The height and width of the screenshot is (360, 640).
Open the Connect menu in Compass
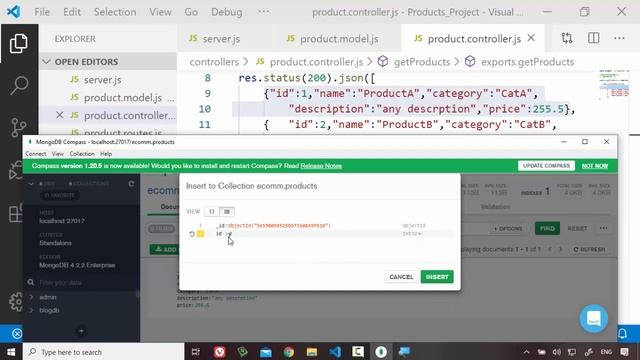click(x=36, y=154)
